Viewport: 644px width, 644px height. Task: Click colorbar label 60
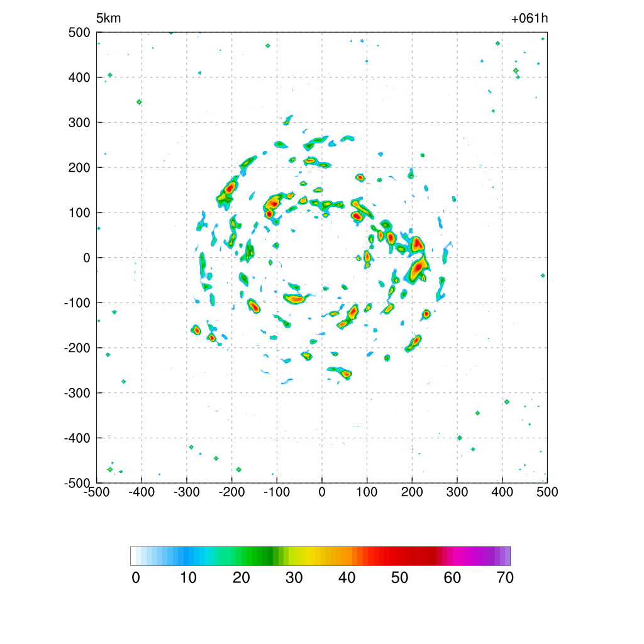[452, 578]
